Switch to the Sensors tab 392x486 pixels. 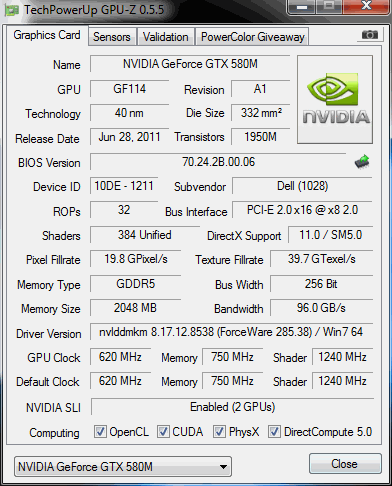(112, 37)
